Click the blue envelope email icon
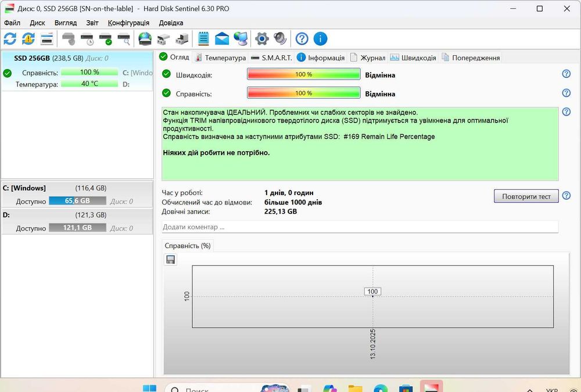The height and width of the screenshot is (392, 581). [x=222, y=38]
